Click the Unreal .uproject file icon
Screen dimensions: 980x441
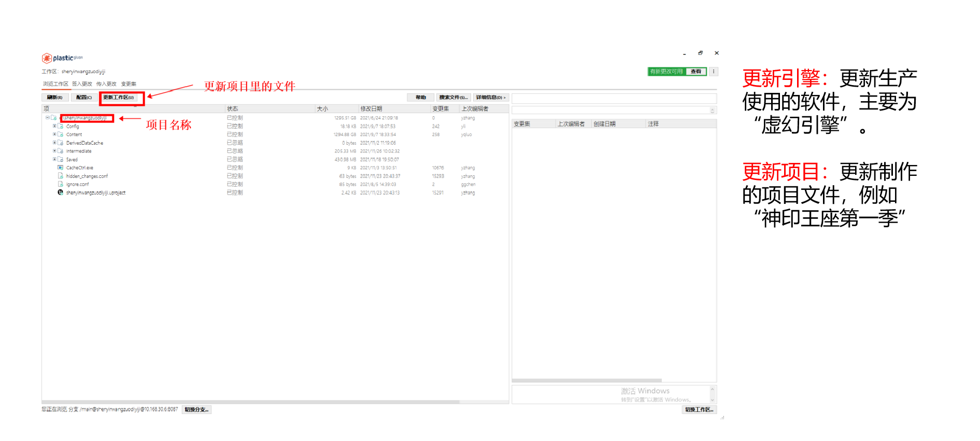[x=61, y=192]
